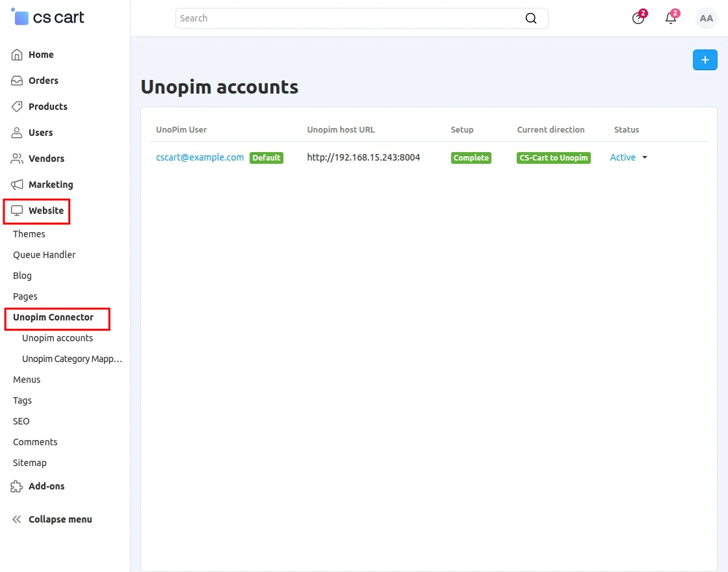Open the Comments section
Image resolution: width=728 pixels, height=572 pixels.
click(35, 443)
